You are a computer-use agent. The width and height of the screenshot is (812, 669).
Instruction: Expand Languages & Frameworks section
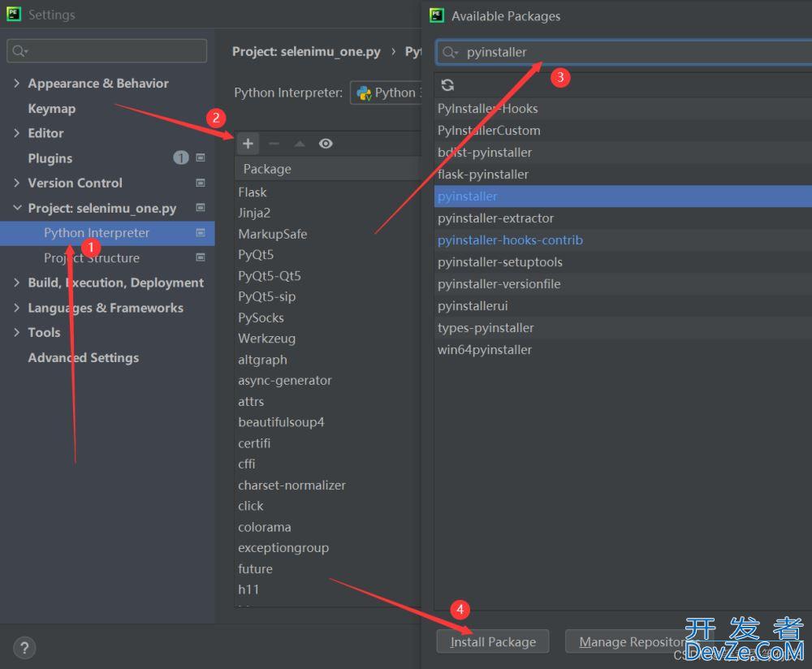(16, 308)
